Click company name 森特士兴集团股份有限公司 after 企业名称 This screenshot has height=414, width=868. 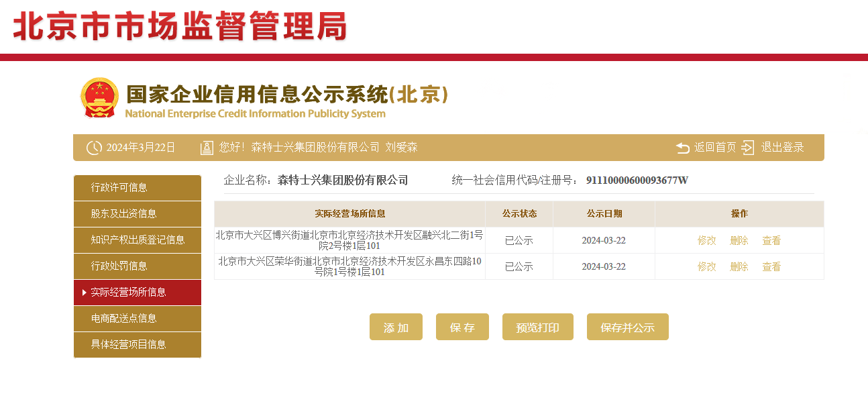(343, 180)
